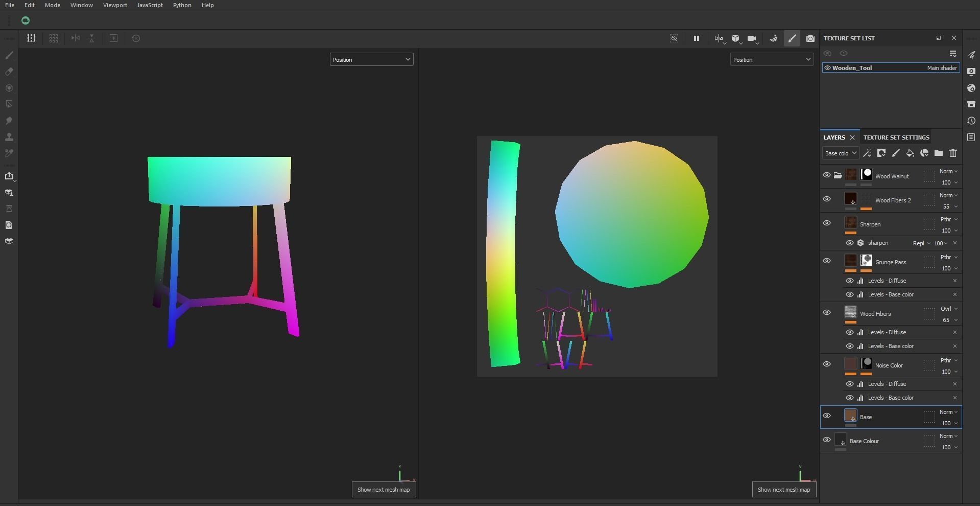Select the Eraser tool
The image size is (980, 506).
point(9,72)
